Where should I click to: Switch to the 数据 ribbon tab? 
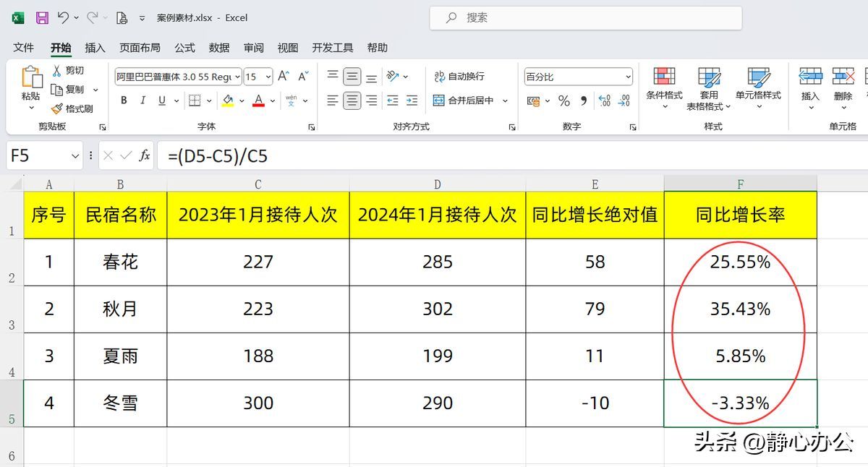tap(218, 48)
